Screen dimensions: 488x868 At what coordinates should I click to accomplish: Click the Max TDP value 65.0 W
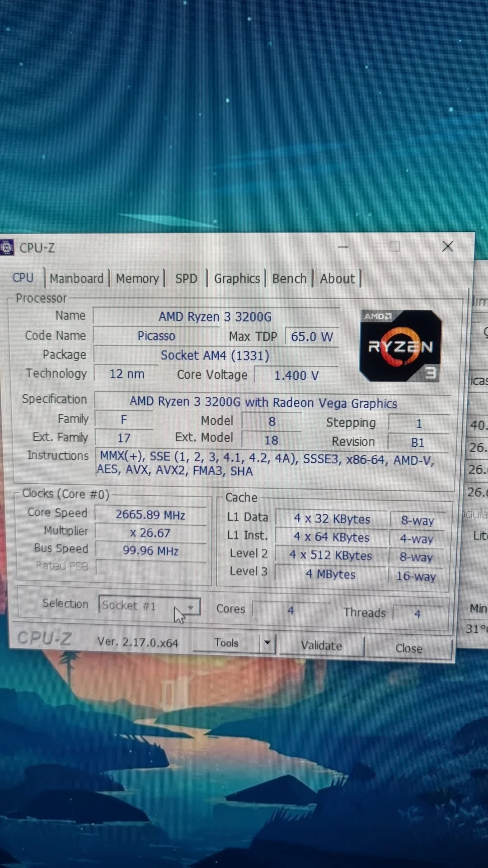tap(312, 337)
